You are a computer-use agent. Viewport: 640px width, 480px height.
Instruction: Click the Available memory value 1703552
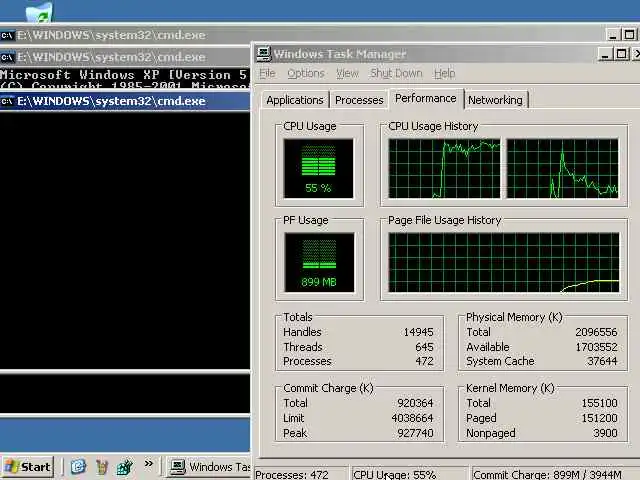(x=596, y=347)
